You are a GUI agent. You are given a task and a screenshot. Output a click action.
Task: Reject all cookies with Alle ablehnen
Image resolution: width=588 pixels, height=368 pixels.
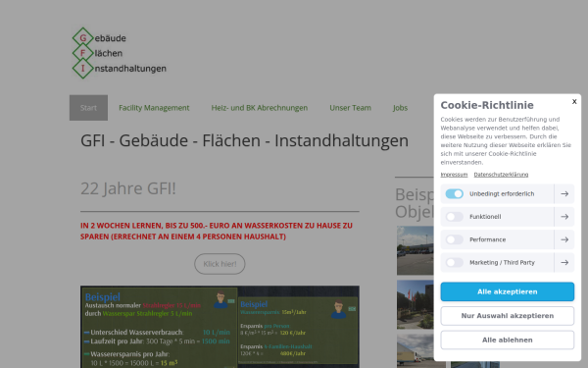coord(508,340)
